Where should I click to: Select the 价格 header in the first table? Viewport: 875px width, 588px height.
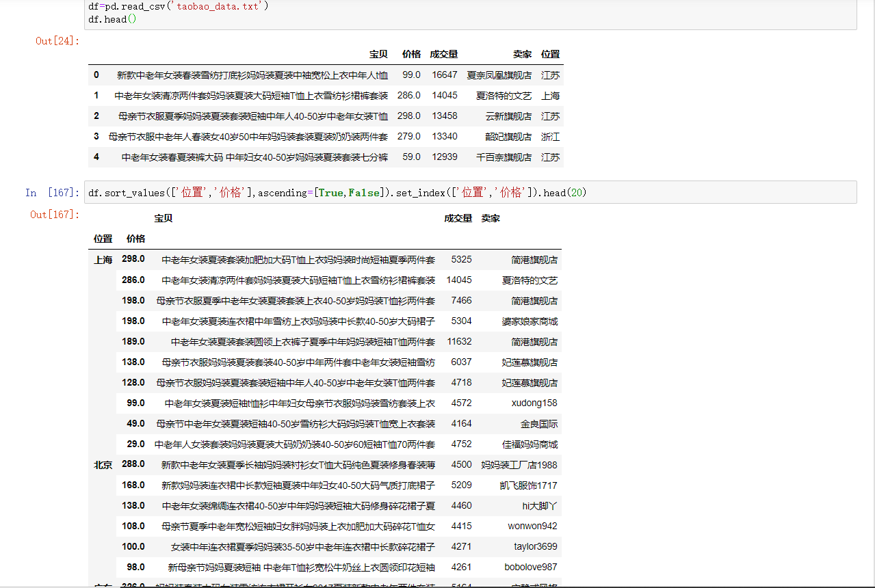click(x=411, y=54)
